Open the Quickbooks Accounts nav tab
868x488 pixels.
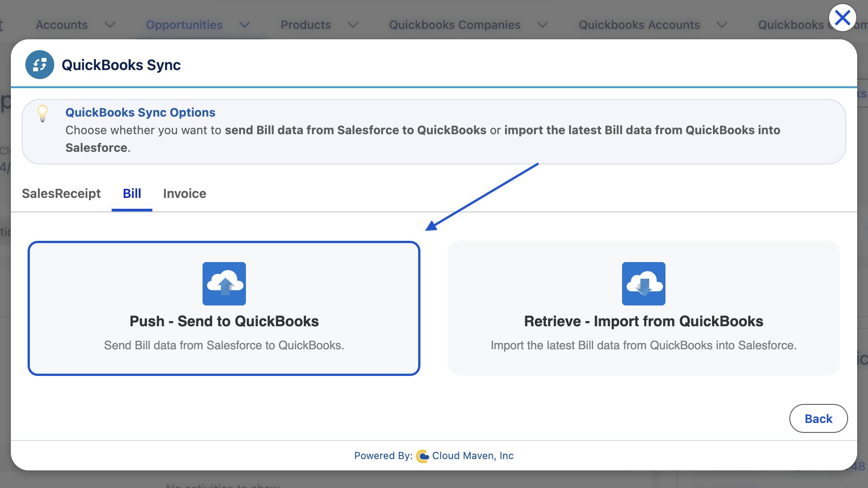tap(639, 25)
